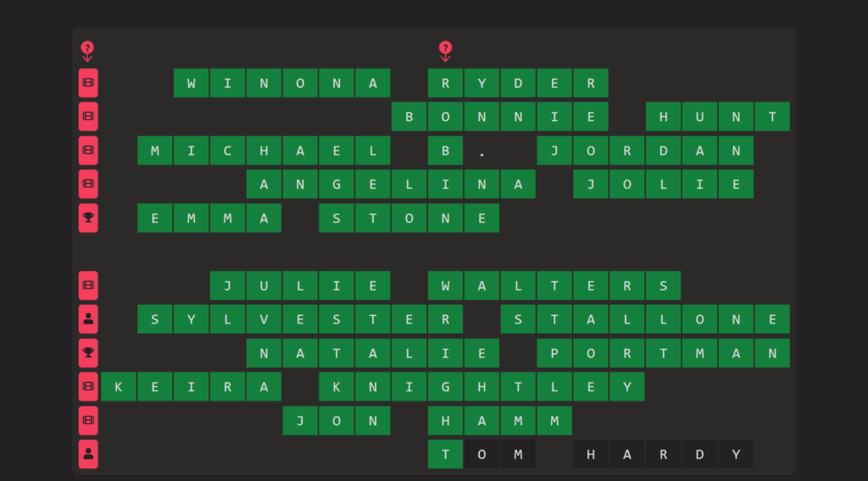Click the film icon beside Winona Ryder
The width and height of the screenshot is (868, 481).
pyautogui.click(x=88, y=83)
